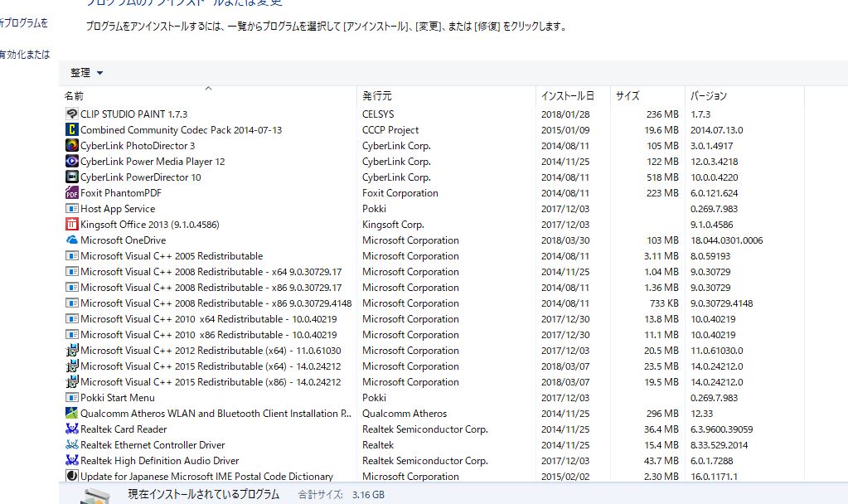Click the 296 MB size cell

(662, 413)
